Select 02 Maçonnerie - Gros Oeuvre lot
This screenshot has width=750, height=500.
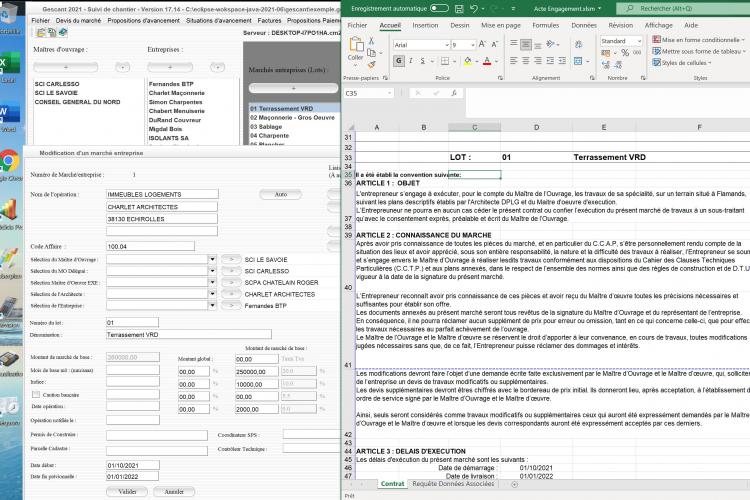pyautogui.click(x=292, y=117)
